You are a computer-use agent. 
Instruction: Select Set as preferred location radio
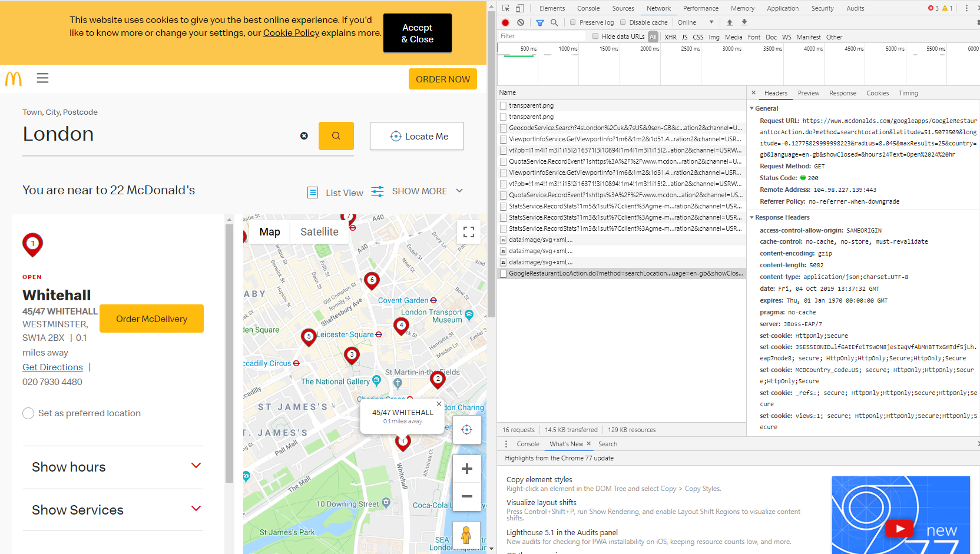point(28,413)
